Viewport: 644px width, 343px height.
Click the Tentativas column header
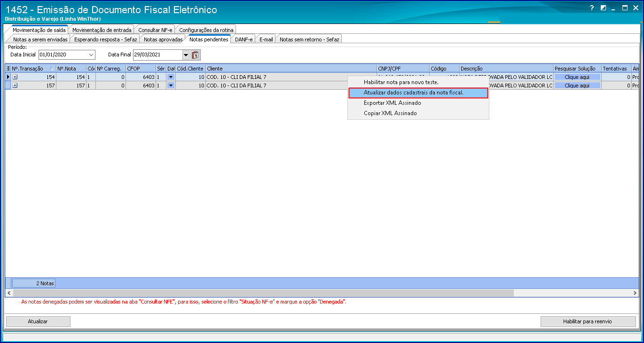(x=616, y=69)
